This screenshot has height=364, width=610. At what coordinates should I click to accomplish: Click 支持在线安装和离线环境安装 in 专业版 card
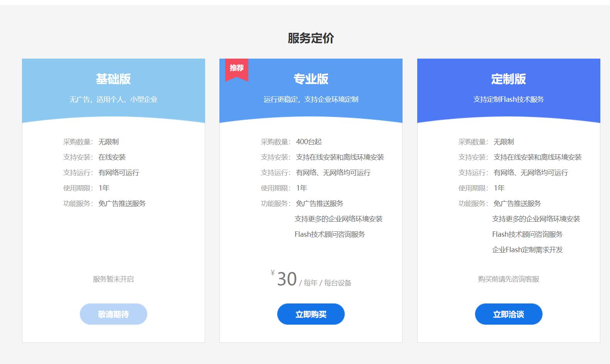[x=340, y=157]
